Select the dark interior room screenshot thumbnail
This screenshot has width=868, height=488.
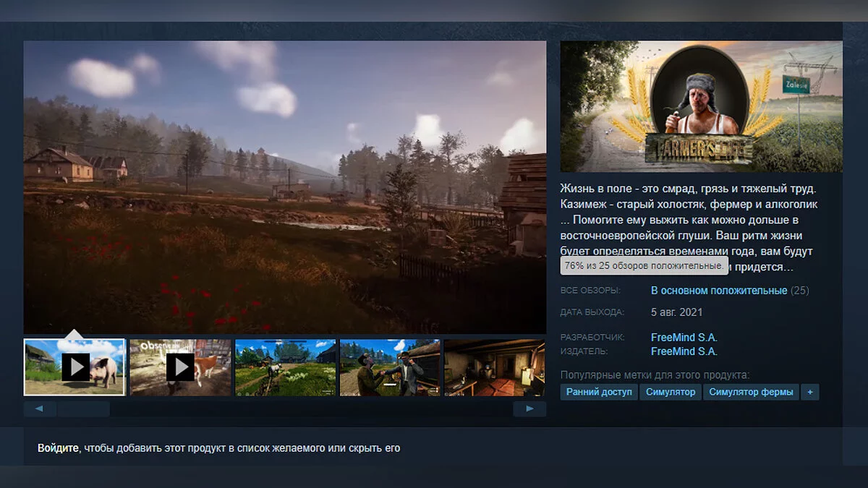(495, 367)
